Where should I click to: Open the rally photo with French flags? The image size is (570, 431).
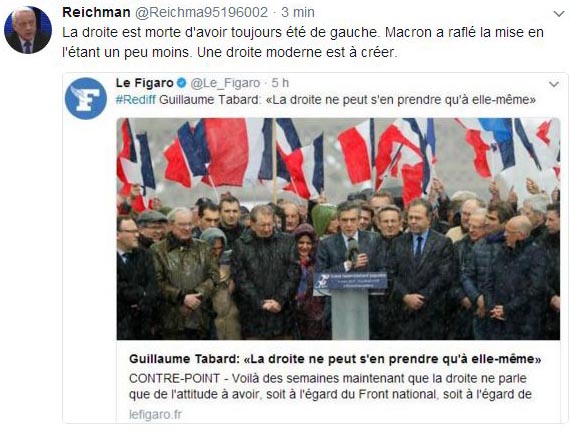[x=338, y=229]
